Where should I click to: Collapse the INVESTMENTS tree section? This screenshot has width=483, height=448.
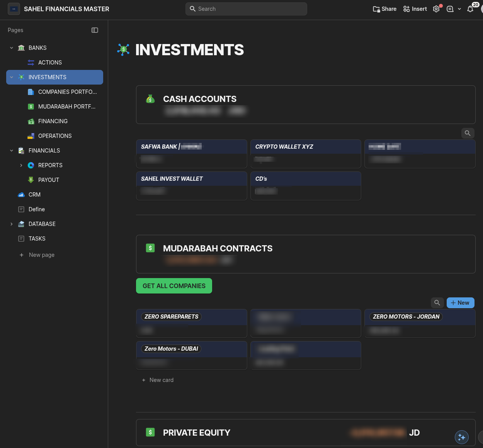click(x=12, y=77)
